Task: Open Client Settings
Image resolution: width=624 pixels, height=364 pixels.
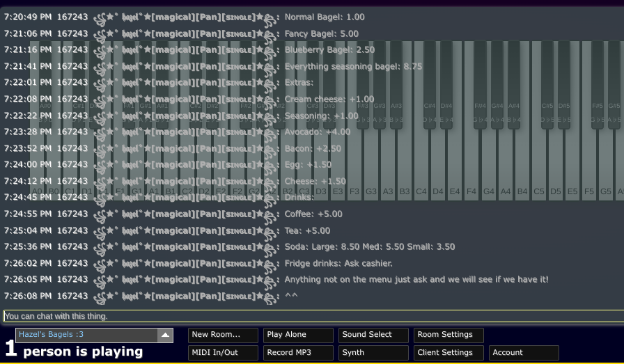Action: pos(448,353)
